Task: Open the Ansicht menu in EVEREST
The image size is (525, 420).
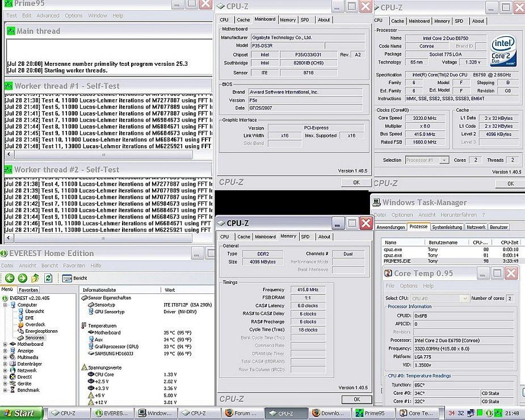Action: click(27, 266)
